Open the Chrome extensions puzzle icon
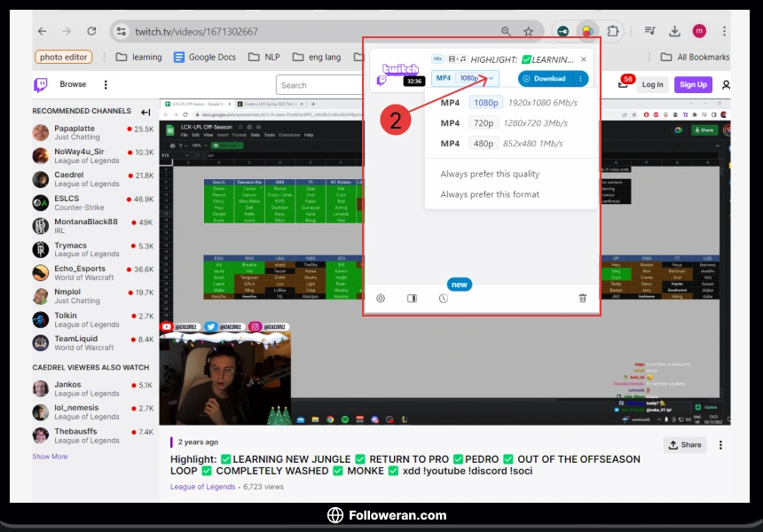 click(612, 31)
